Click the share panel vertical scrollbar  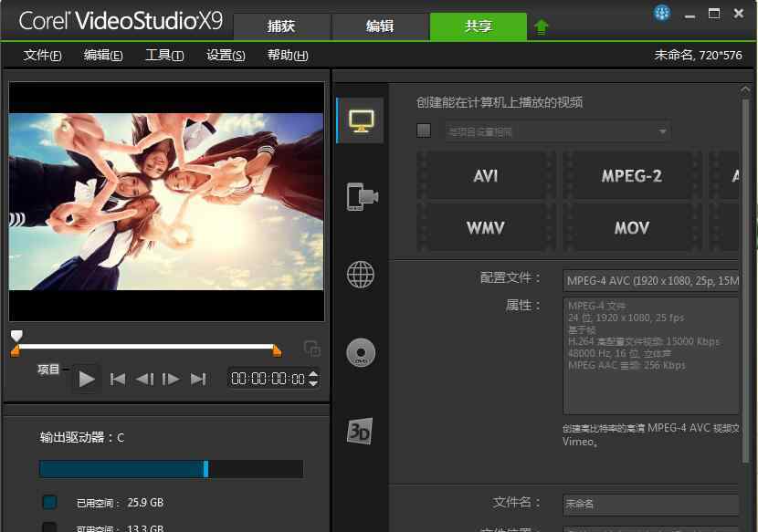(745, 280)
